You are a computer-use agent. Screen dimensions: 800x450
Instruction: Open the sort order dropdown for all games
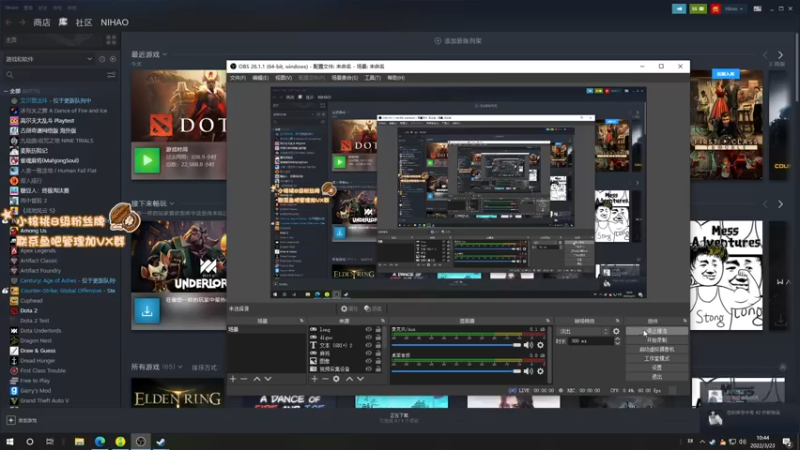tap(205, 367)
